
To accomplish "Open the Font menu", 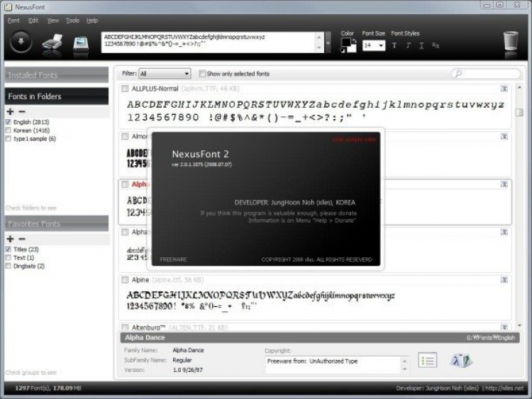I will (x=13, y=21).
